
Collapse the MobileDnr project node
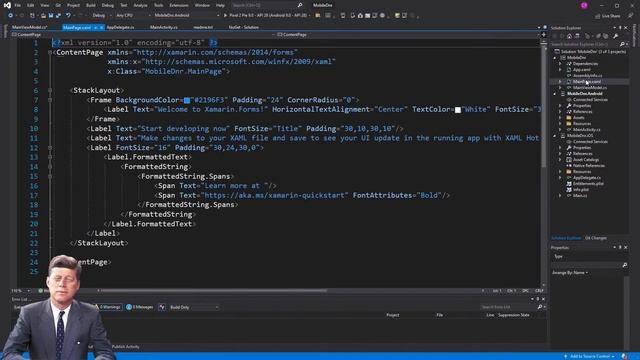[555, 58]
